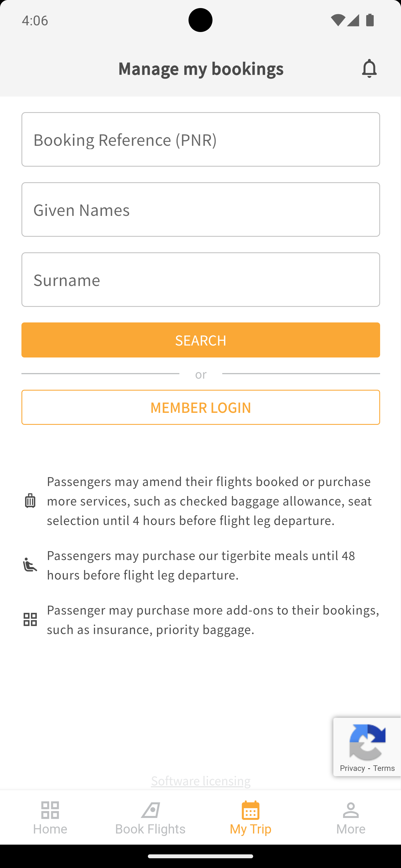Tap the Home grid icon
Viewport: 401px width, 868px height.
[x=50, y=810]
